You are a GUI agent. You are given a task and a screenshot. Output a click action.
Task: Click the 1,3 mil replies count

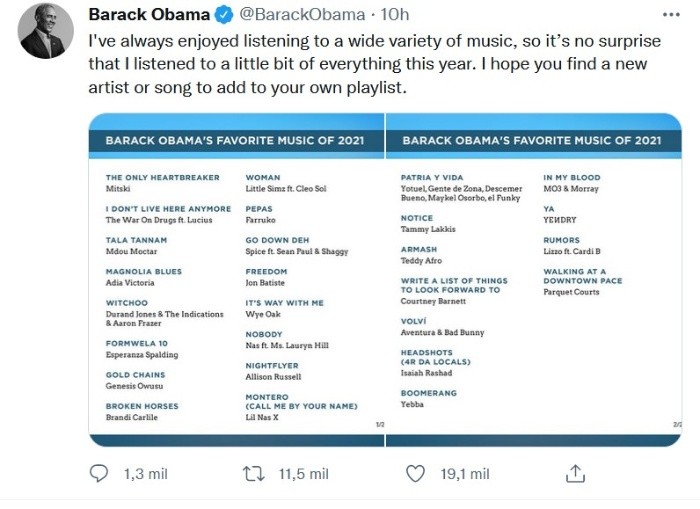pyautogui.click(x=147, y=472)
